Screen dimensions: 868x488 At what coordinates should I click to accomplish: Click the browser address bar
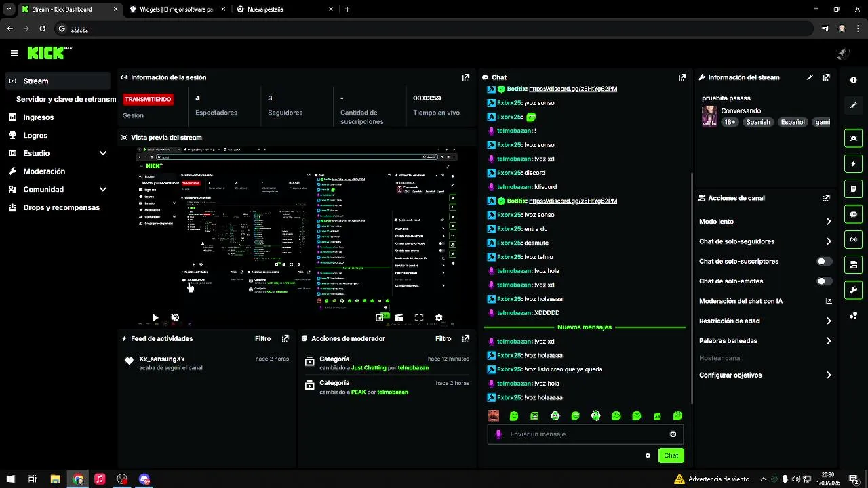pos(434,28)
